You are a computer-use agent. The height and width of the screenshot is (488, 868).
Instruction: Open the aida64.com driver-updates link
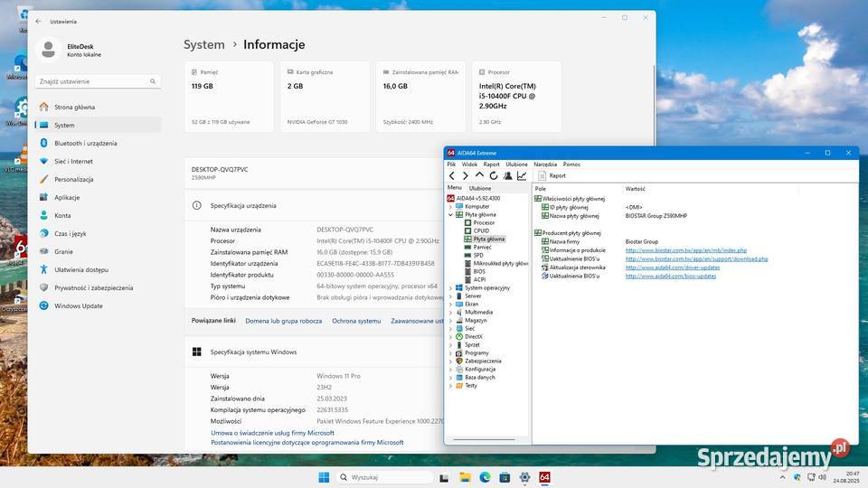tap(673, 267)
